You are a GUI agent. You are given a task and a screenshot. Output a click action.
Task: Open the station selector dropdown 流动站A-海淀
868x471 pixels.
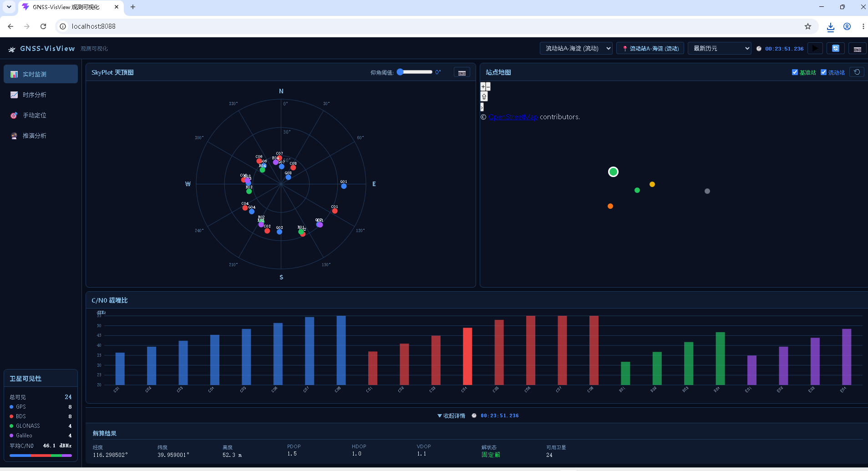pos(576,48)
